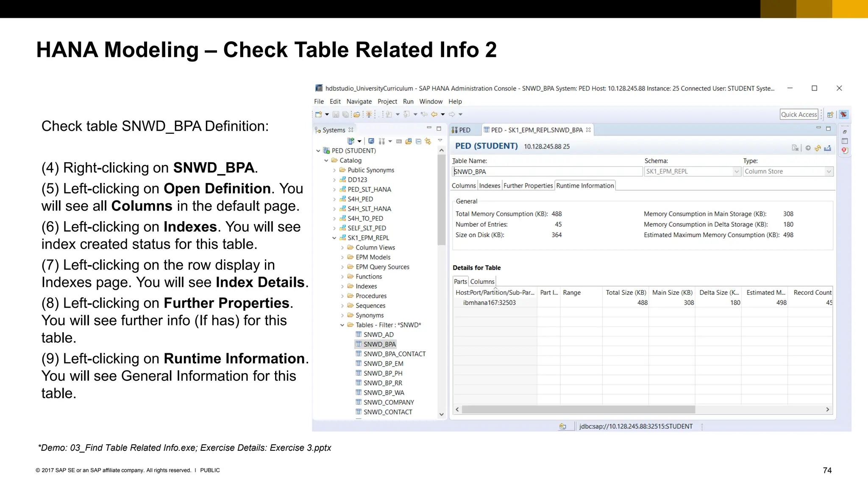Click the Last Edit Location icon
The width and height of the screenshot is (868, 488).
point(424,114)
